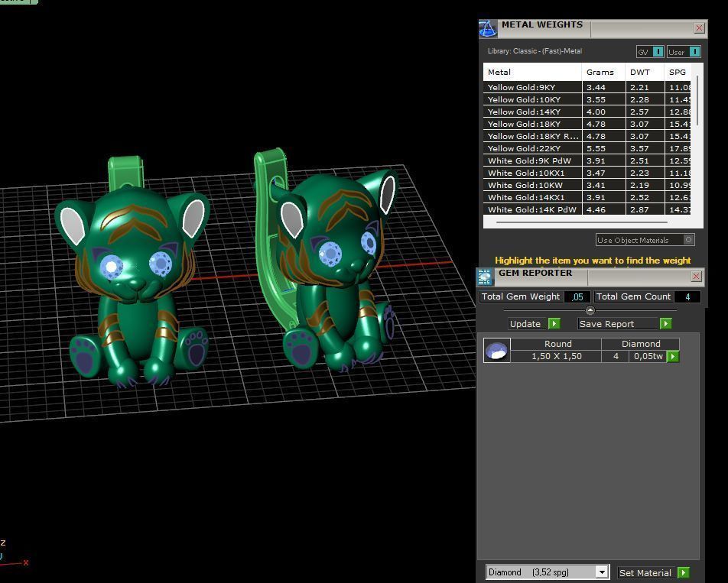Screen dimensions: 728x583
Task: Select the Yellow Gold:18KY R... row
Action: [587, 136]
